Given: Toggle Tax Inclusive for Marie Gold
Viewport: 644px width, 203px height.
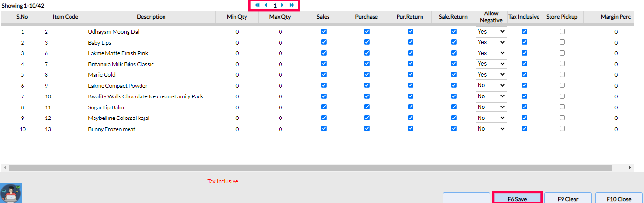Looking at the screenshot, I should pos(524,75).
